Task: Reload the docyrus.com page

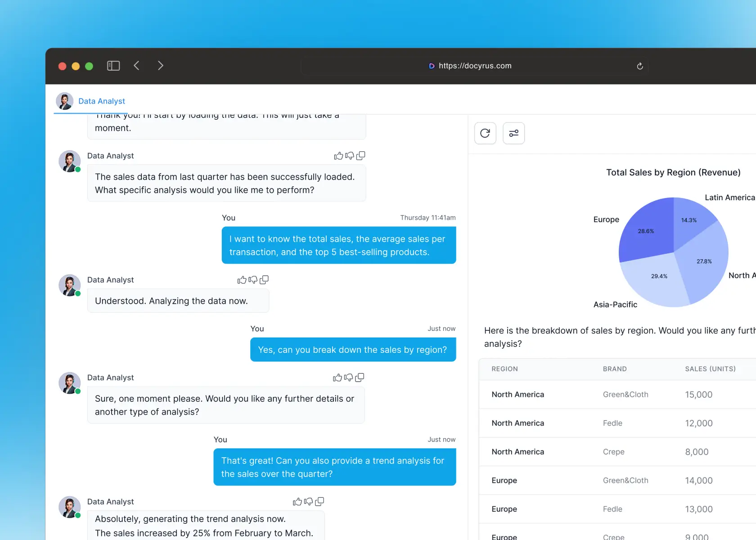Action: 640,66
